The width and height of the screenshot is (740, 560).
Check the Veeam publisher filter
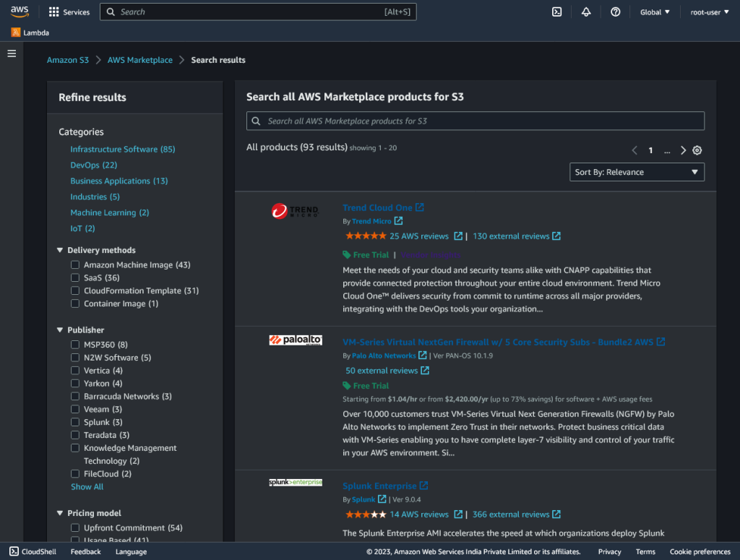click(x=75, y=409)
